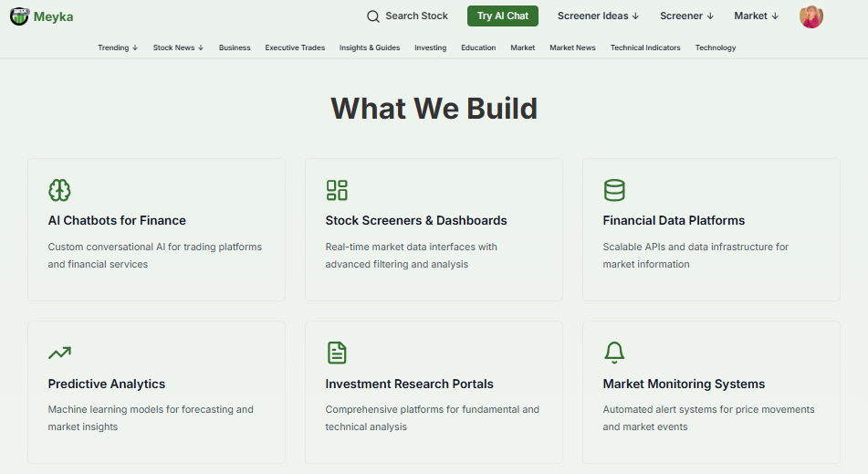Click the Meyka brand name text
This screenshot has height=474, width=868.
click(53, 16)
